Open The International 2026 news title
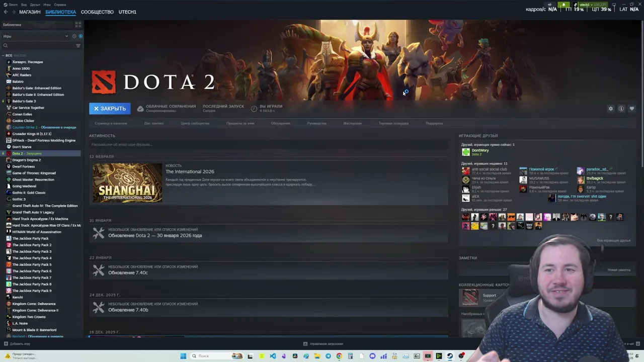This screenshot has width=644, height=362. pos(190,171)
